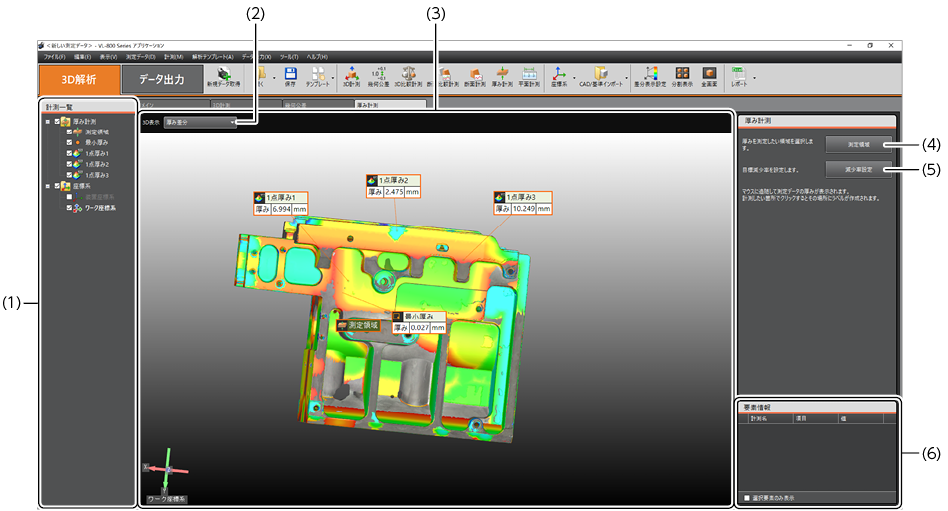Viewport: 948px width, 511px height.
Task: Collapse the 厚み計測 tree node
Action: pyautogui.click(x=47, y=121)
